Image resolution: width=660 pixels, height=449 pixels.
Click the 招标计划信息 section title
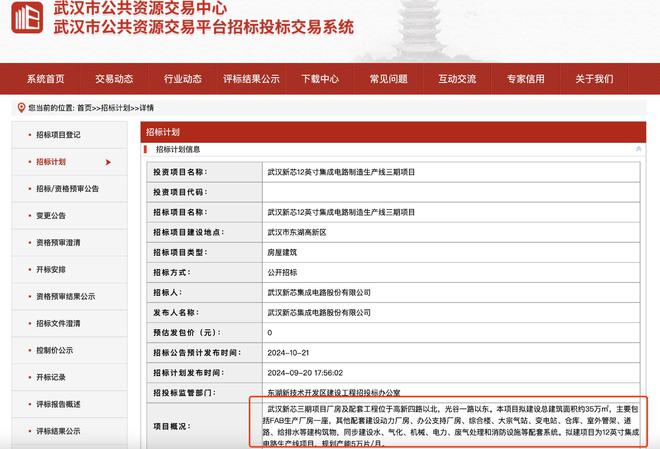click(178, 149)
